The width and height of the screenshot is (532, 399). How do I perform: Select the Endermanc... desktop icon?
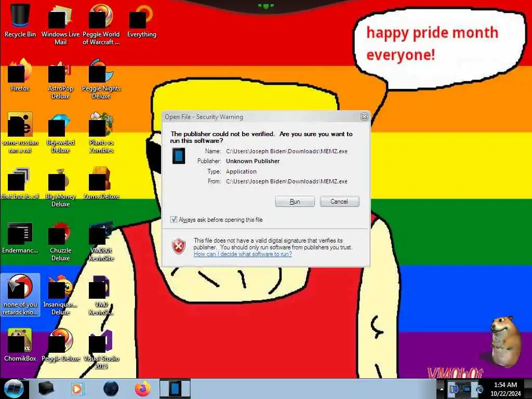20,237
